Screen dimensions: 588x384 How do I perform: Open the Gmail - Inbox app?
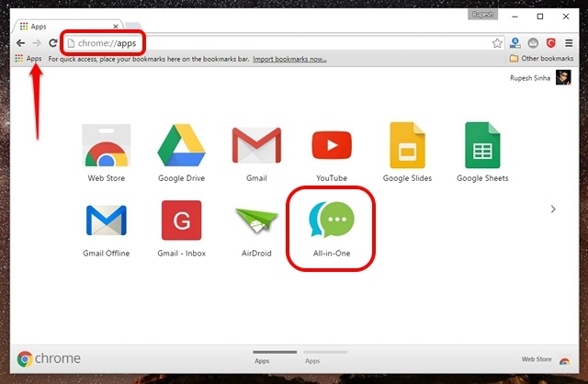(x=182, y=220)
